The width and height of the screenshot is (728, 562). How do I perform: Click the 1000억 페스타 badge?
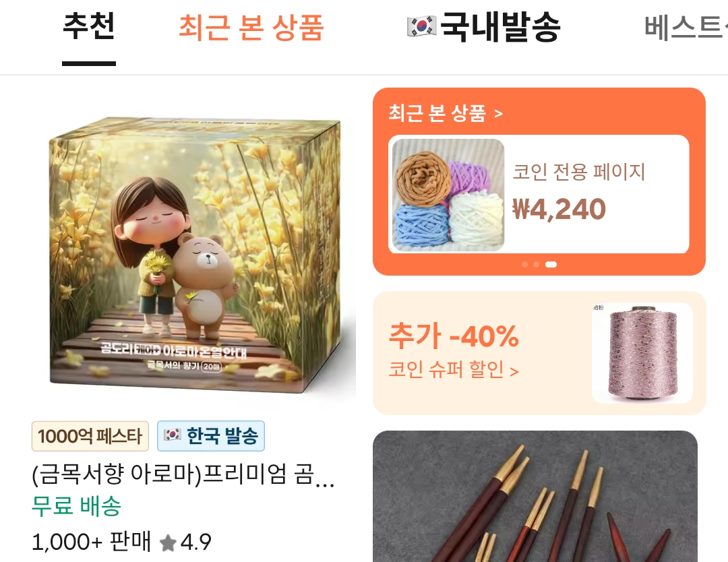[90, 436]
